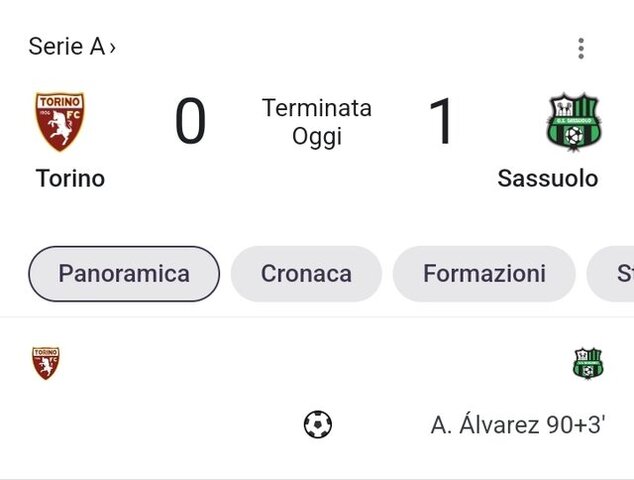This screenshot has height=480, width=634.
Task: Click the small Torino crest above scorers
Action: point(46,363)
